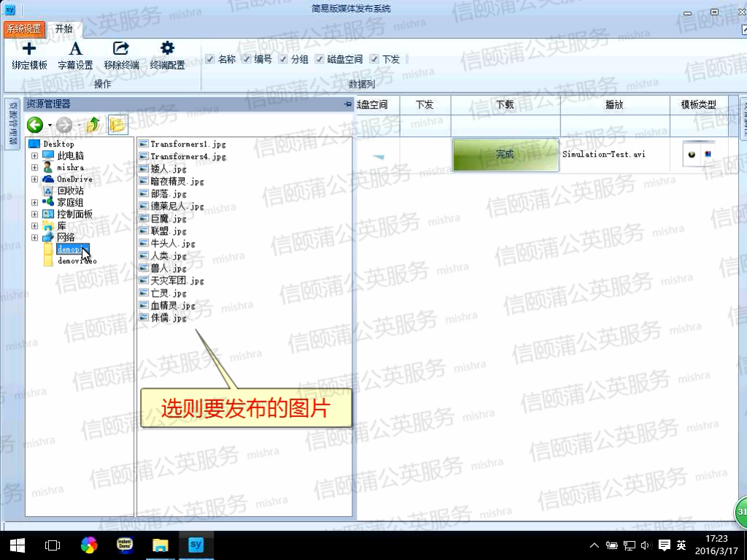Toggle the 编号 column checkbox
Screen dimensions: 747x560
coord(247,59)
